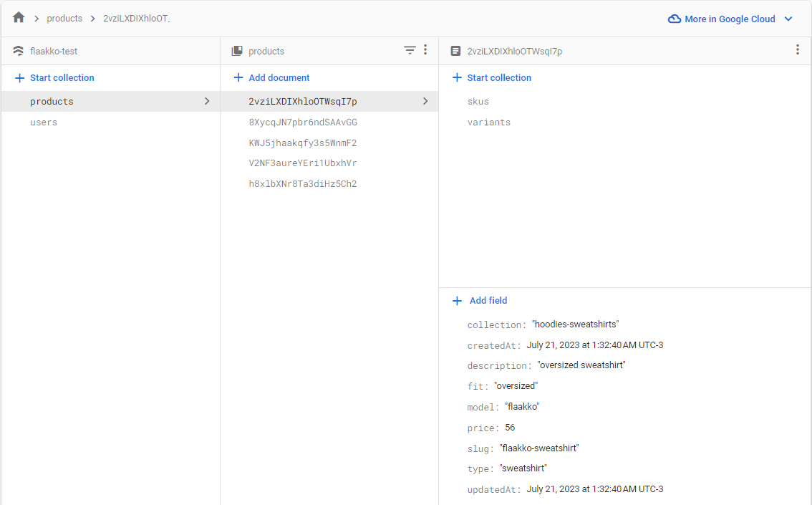812x505 pixels.
Task: Click the collection icon beside products panel title
Action: click(x=236, y=51)
